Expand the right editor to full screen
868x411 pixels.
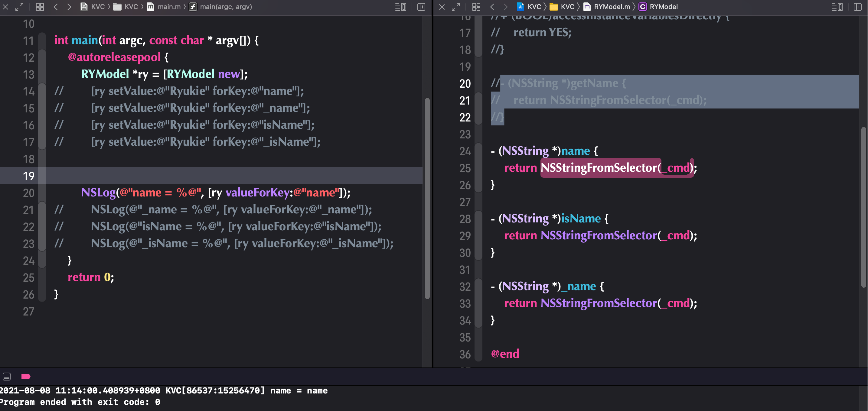coord(456,7)
